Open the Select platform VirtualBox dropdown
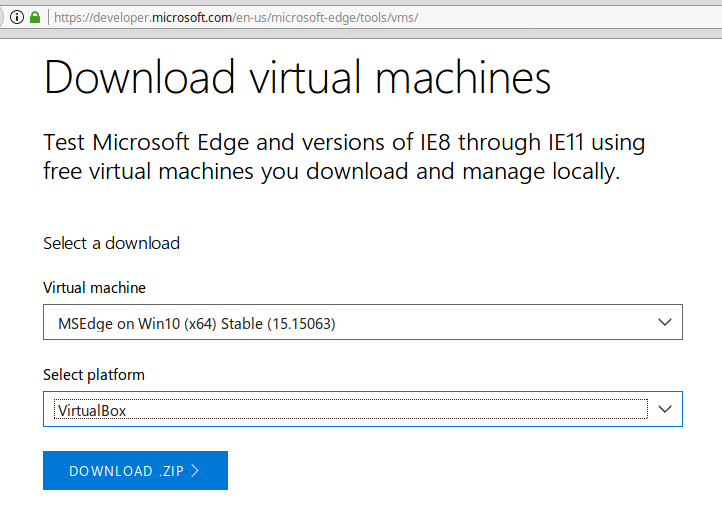Image resolution: width=722 pixels, height=521 pixels. click(x=363, y=409)
